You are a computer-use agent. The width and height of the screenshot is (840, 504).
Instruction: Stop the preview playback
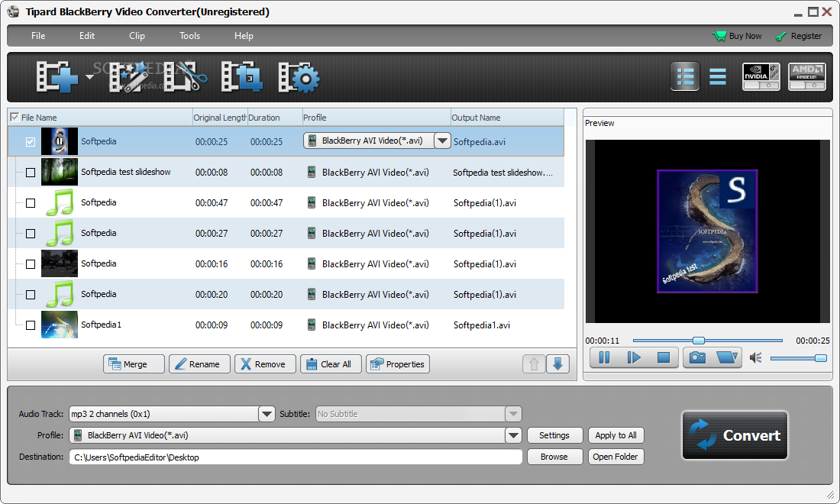(x=663, y=357)
